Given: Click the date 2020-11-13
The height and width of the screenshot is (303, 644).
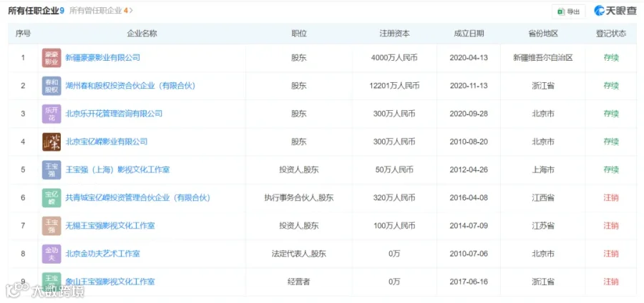Looking at the screenshot, I should click(469, 86).
